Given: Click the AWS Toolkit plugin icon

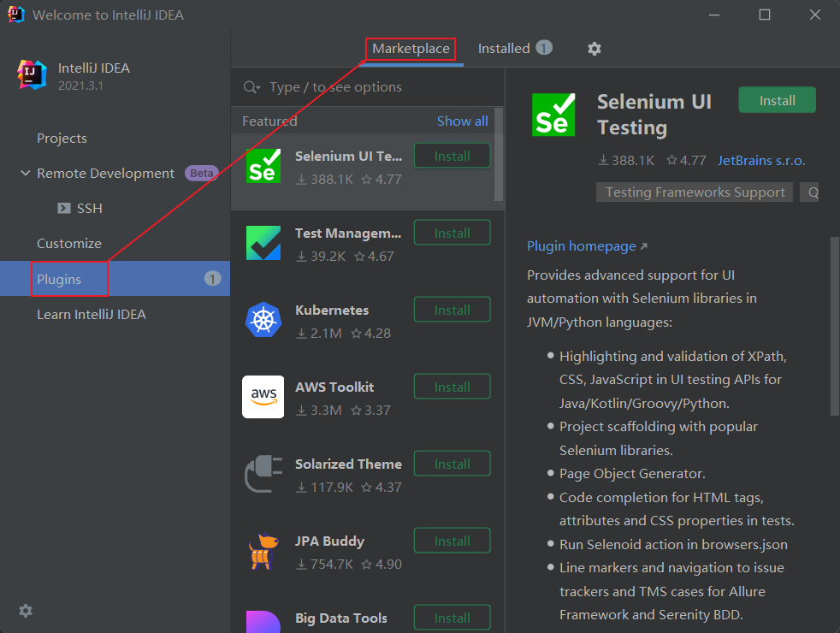Looking at the screenshot, I should pyautogui.click(x=263, y=397).
